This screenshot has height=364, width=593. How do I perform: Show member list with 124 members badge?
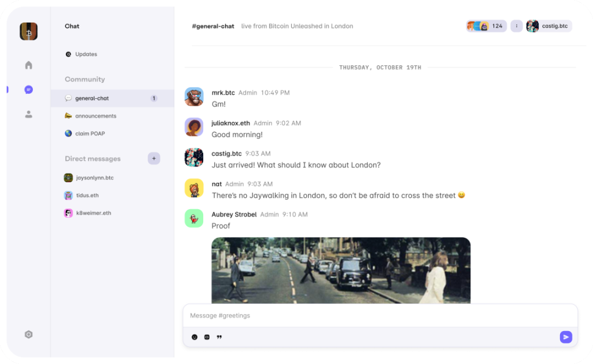pyautogui.click(x=486, y=26)
